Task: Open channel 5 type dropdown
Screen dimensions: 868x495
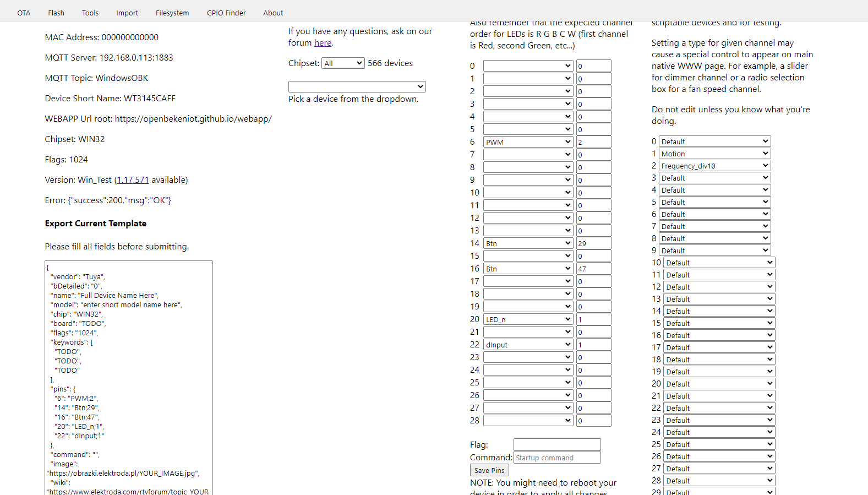Action: (714, 202)
